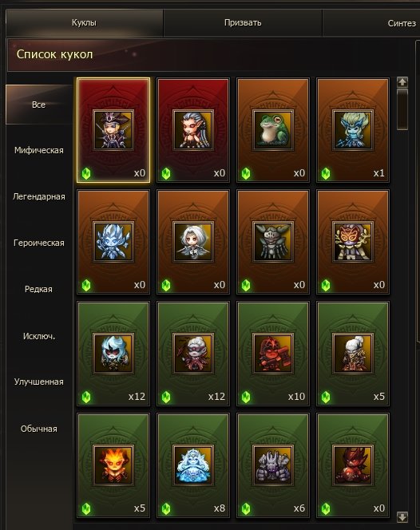Click the doll list scrollbar thumb
The width and height of the screenshot is (420, 530).
point(402,109)
